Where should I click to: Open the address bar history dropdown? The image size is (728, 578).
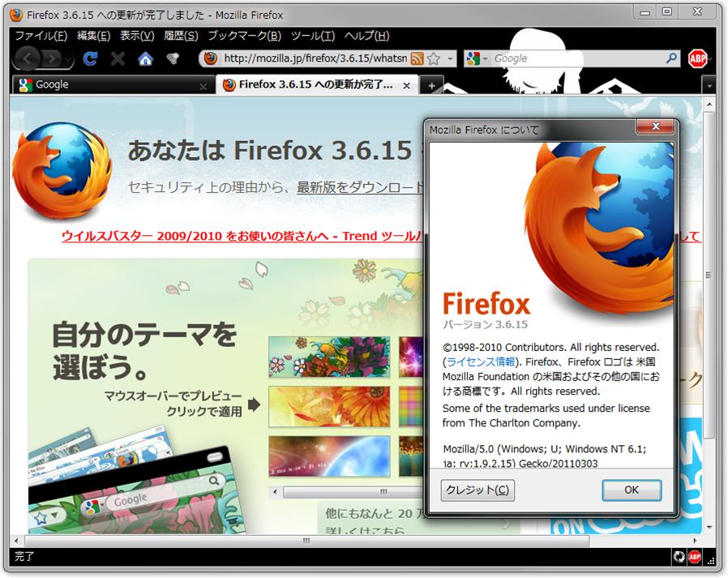pyautogui.click(x=450, y=59)
